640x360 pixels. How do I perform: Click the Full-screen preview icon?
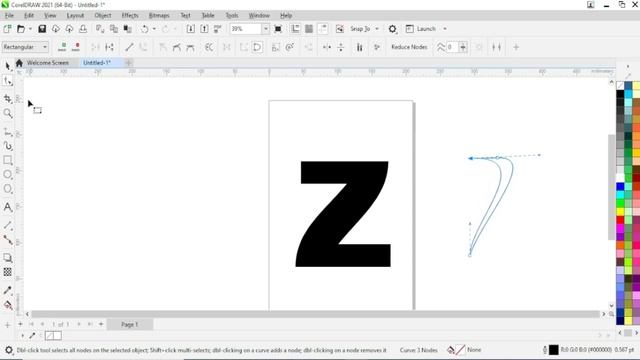click(x=278, y=29)
